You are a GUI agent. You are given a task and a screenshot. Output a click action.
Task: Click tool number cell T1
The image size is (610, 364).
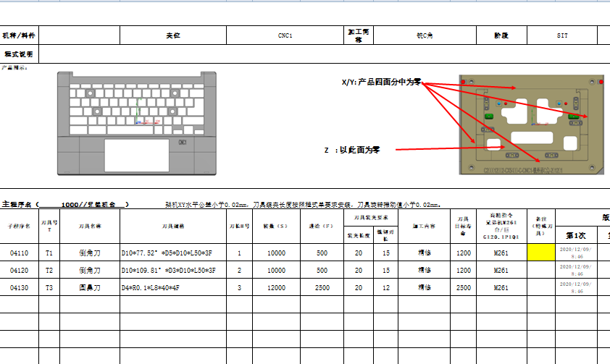(49, 253)
